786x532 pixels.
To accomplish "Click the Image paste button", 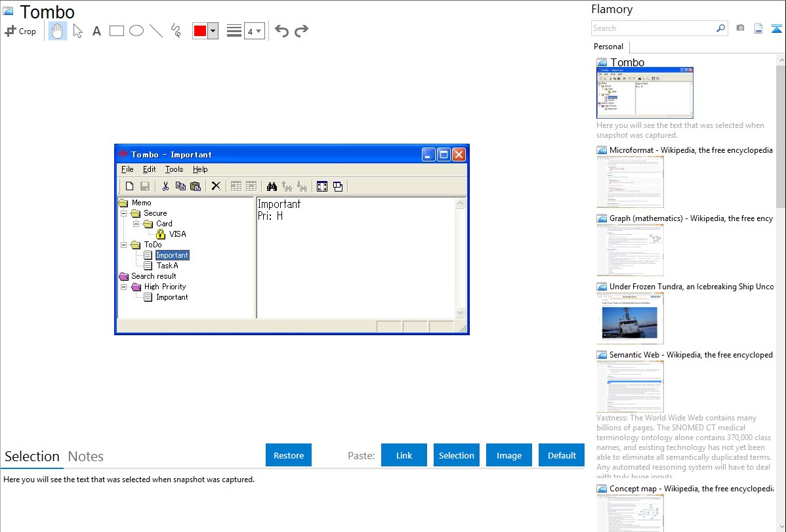I will coord(509,455).
